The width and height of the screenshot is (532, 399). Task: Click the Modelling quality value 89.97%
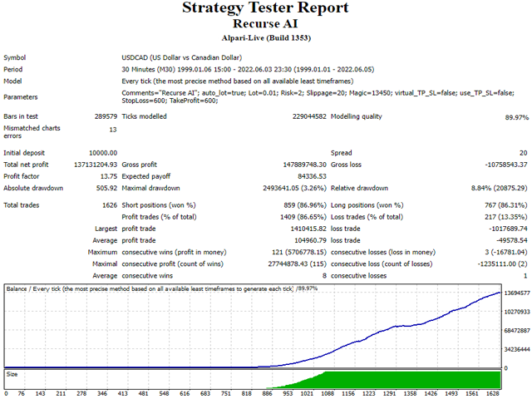click(516, 117)
